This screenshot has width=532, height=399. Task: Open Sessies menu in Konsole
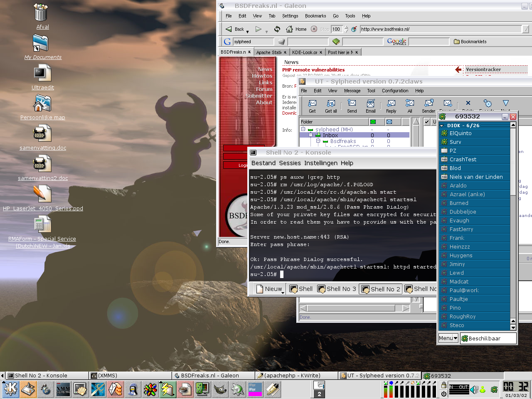pos(290,163)
